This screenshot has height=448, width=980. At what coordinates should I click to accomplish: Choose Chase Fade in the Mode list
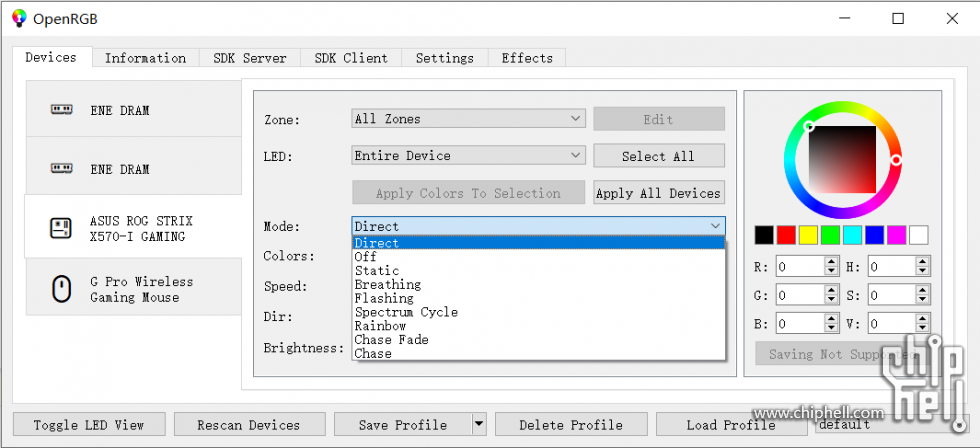[538, 339]
